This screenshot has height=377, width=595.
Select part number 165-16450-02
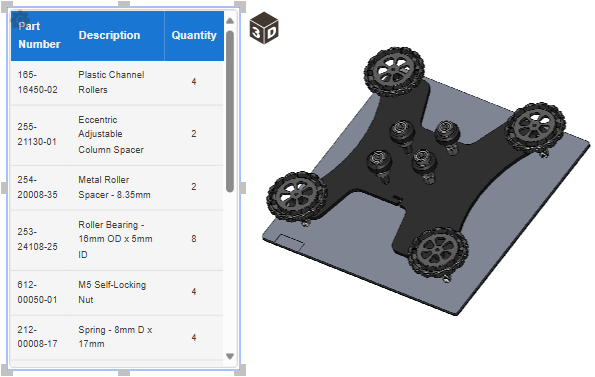pyautogui.click(x=38, y=82)
